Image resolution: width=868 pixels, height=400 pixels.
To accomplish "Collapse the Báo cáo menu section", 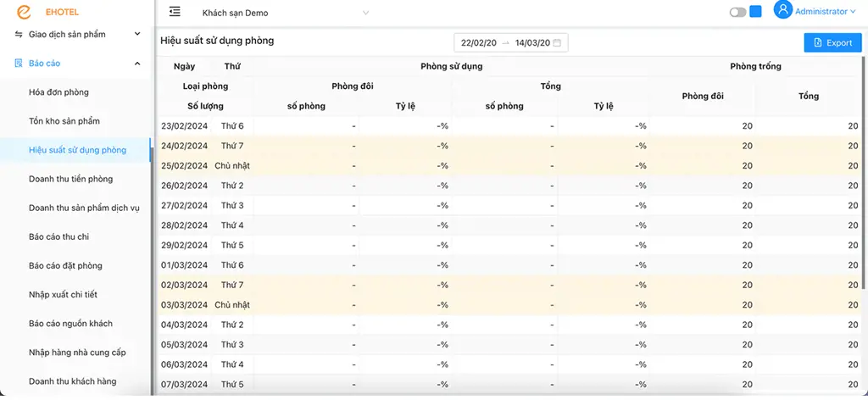I will click(137, 64).
